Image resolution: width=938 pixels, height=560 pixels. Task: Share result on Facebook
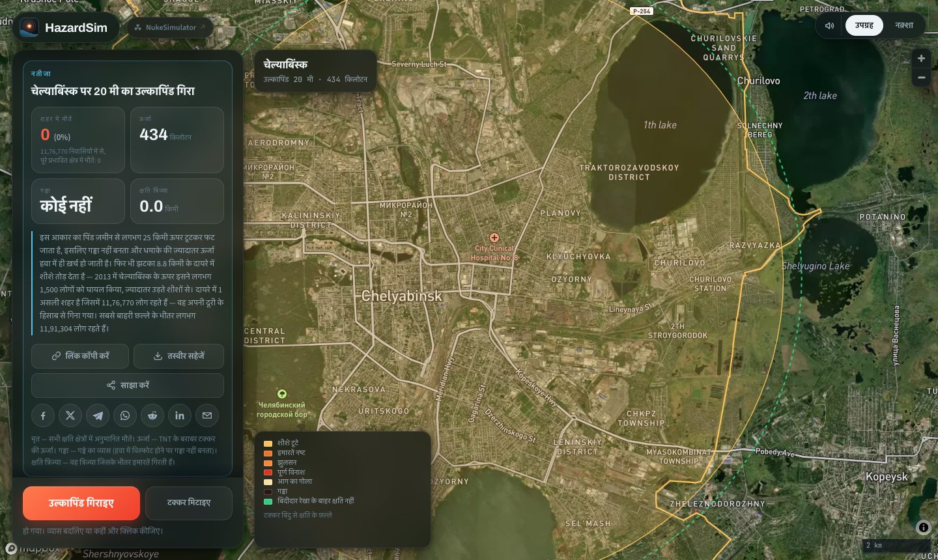pos(43,415)
